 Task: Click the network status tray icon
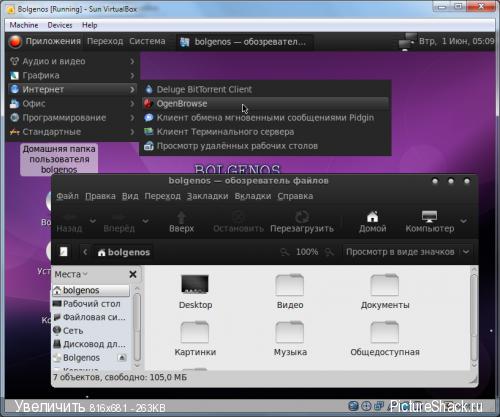point(407,42)
